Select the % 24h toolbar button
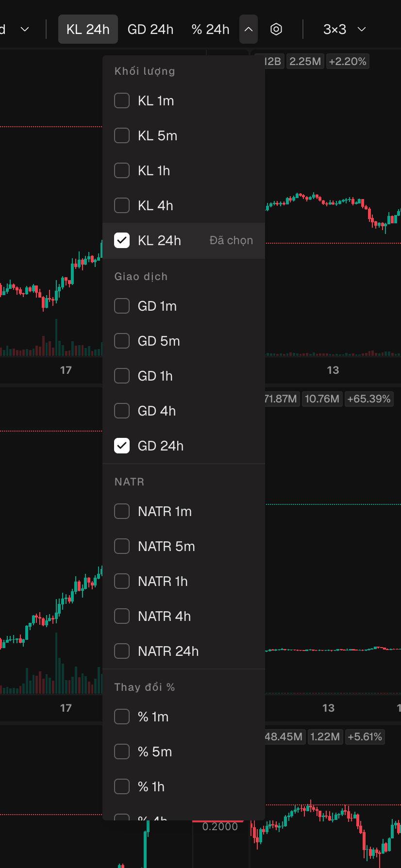Image resolution: width=401 pixels, height=868 pixels. (x=210, y=29)
